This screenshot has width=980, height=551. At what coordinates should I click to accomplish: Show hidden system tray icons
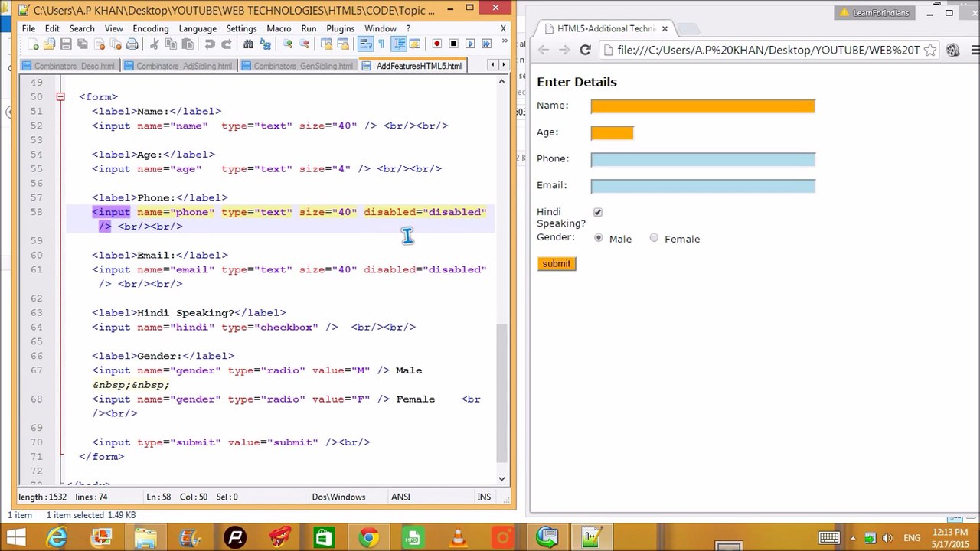pos(852,538)
